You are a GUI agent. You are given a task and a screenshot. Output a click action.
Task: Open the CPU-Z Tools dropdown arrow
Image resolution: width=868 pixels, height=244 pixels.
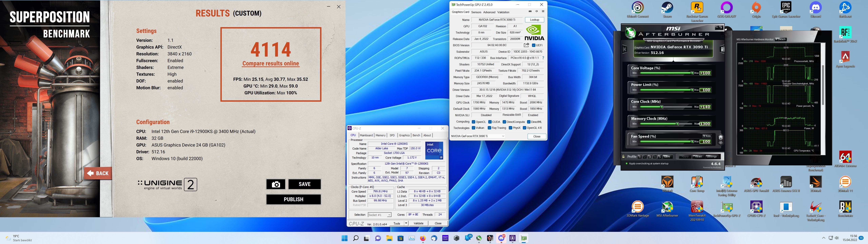[x=406, y=223]
